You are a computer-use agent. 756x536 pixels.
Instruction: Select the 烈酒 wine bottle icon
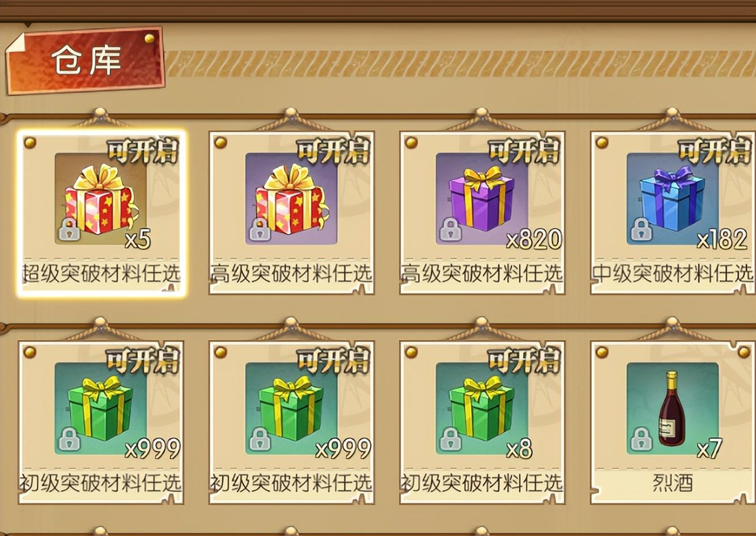pos(672,409)
